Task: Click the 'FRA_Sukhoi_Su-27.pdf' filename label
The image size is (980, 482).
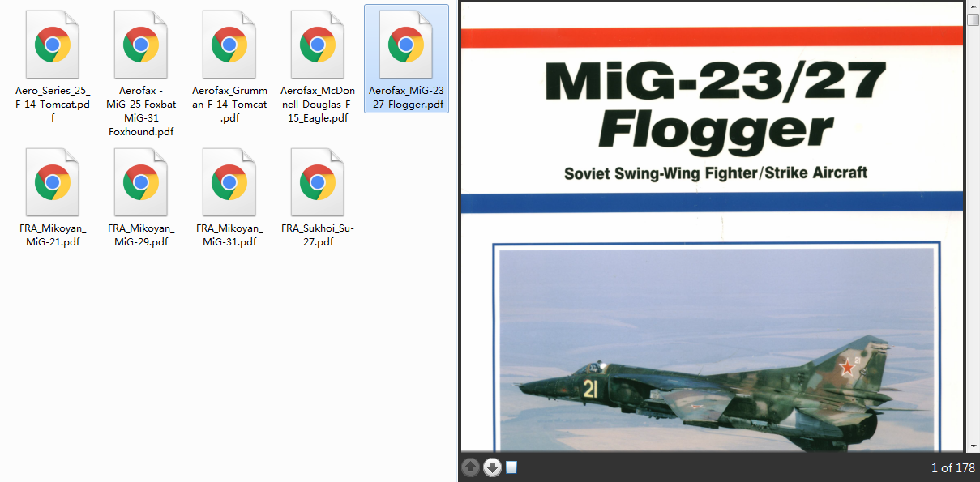Action: (x=318, y=235)
